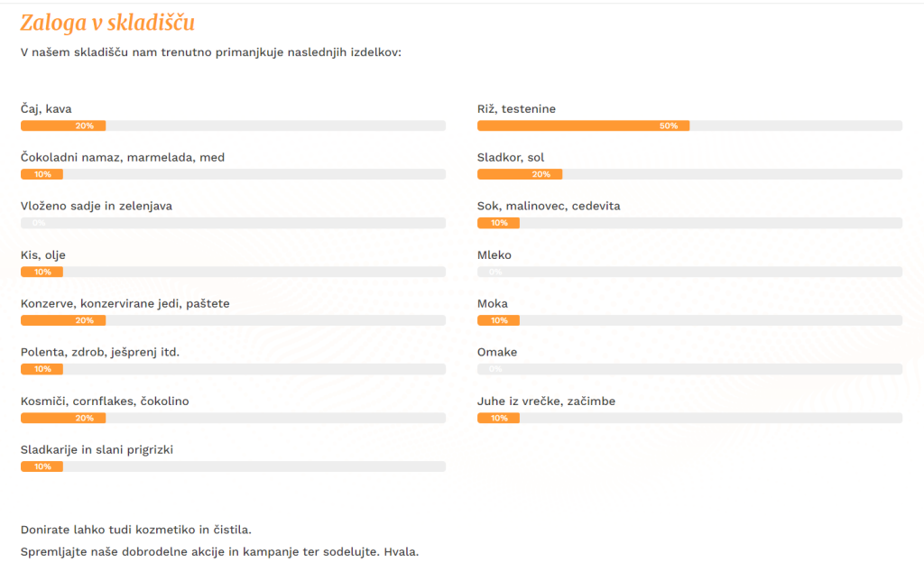The width and height of the screenshot is (924, 572).
Task: Click the Čaj, kava progress bar
Action: [x=233, y=125]
